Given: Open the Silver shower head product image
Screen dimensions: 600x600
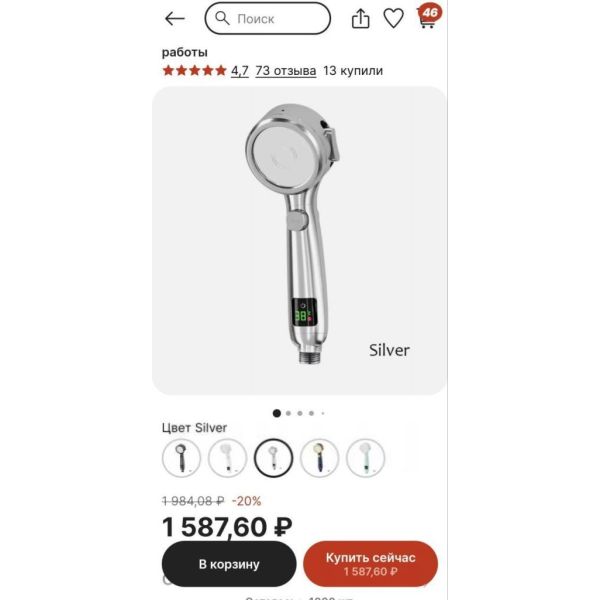Looking at the screenshot, I should click(x=299, y=241).
